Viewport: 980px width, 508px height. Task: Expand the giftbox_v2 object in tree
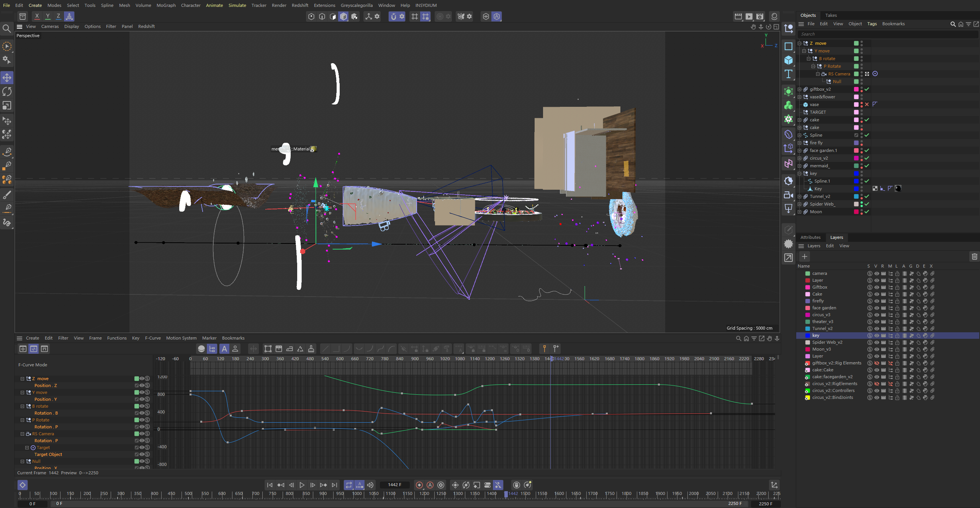click(800, 89)
